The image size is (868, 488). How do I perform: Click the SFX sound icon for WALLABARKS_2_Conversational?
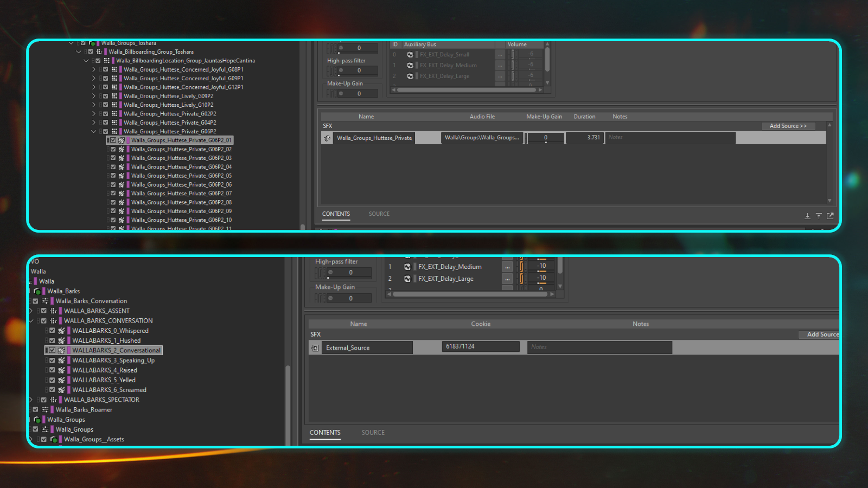click(62, 350)
